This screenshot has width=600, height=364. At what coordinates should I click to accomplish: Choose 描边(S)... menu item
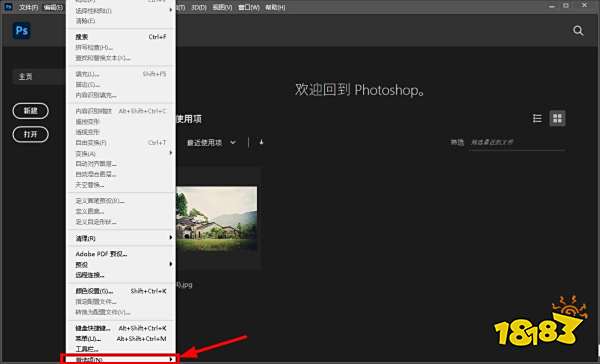point(121,85)
